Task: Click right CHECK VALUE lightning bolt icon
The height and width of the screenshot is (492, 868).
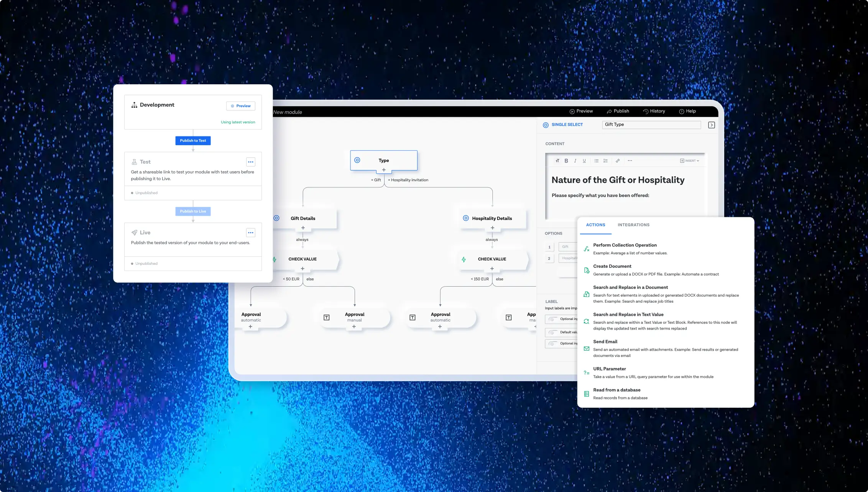Action: point(464,259)
